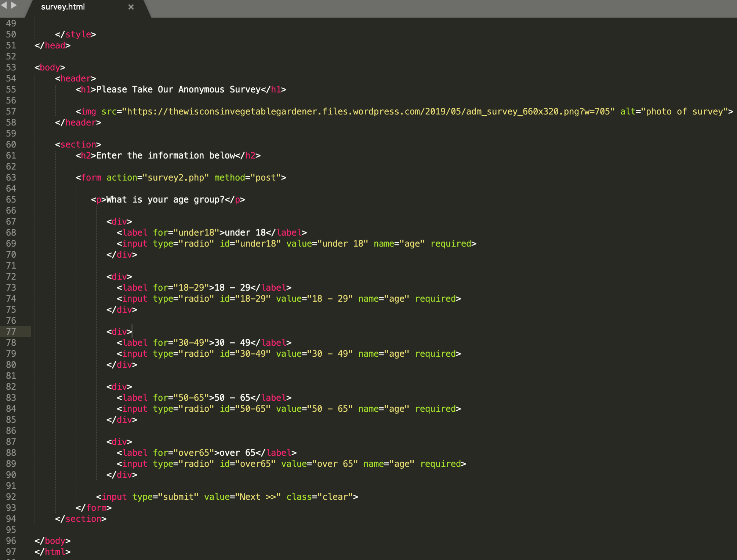Click line number 77 in the gutter
Image resolution: width=737 pixels, height=560 pixels.
click(11, 331)
